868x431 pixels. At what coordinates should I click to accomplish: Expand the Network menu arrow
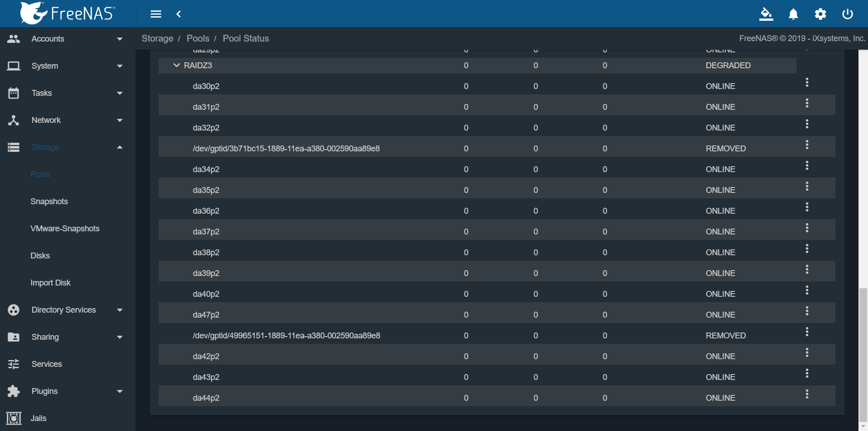(120, 120)
